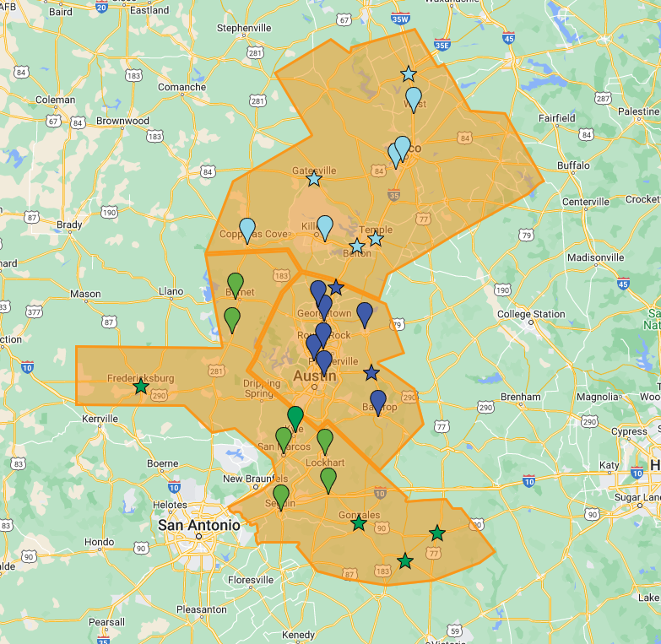
Task: Click the San Antonio city label
Action: [x=199, y=525]
